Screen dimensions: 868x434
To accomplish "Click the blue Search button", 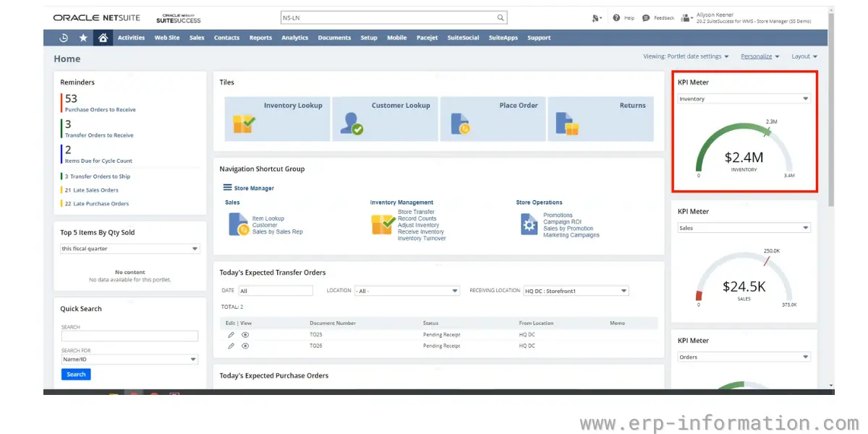I will (x=76, y=375).
